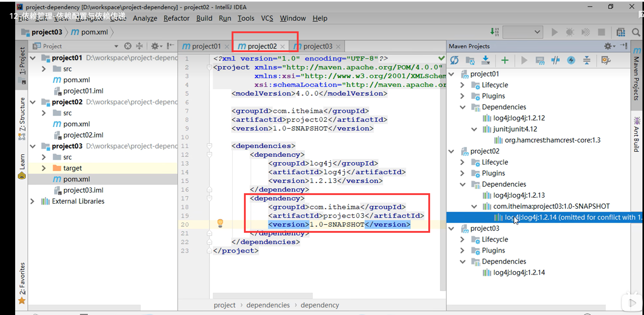The image size is (644, 315).
Task: Open the Refactor menu
Action: 176,18
